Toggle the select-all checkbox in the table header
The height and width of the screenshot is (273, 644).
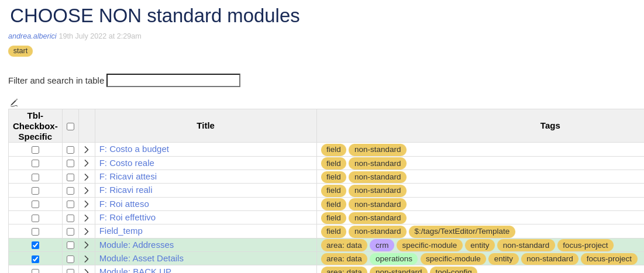pyautogui.click(x=70, y=126)
